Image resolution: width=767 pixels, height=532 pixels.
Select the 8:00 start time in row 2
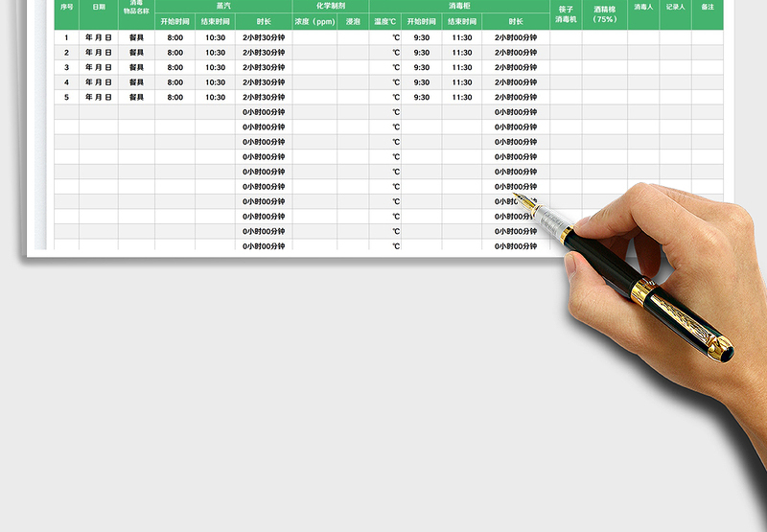coord(174,54)
